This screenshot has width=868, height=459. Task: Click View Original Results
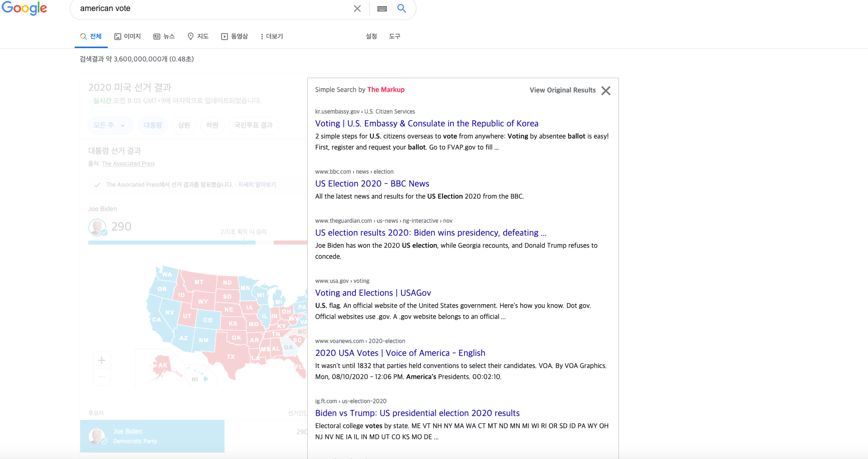point(563,90)
